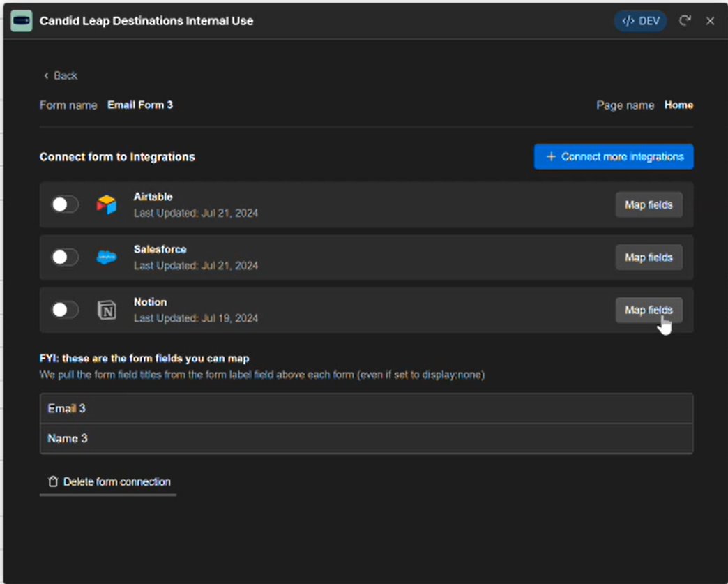Close the Candid Leap Destinations panel
Image resolution: width=728 pixels, height=584 pixels.
tap(710, 21)
